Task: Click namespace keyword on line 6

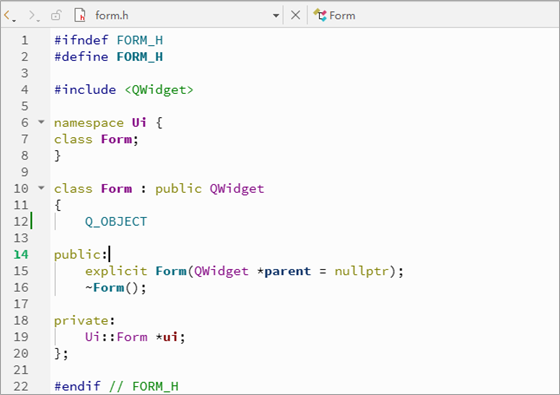Action: pyautogui.click(x=89, y=123)
